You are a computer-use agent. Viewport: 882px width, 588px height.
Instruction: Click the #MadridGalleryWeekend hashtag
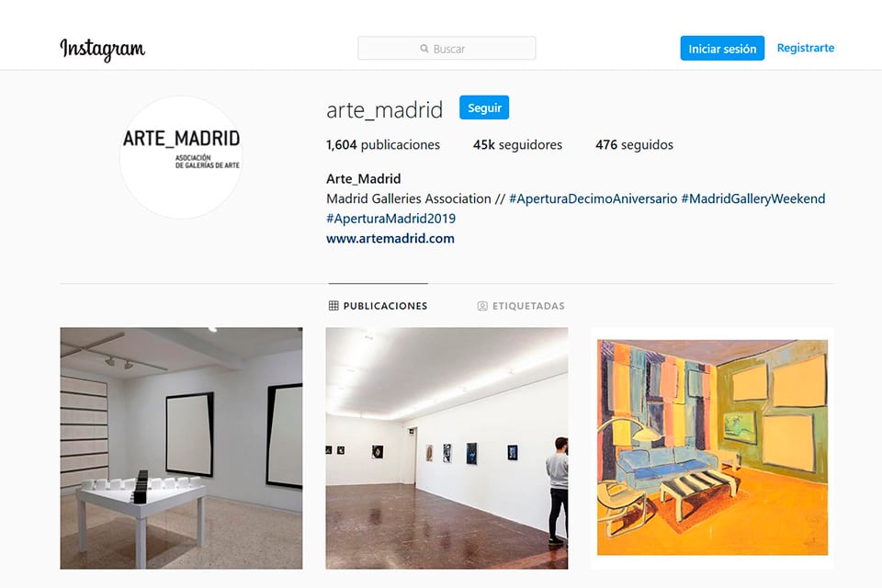coord(753,198)
